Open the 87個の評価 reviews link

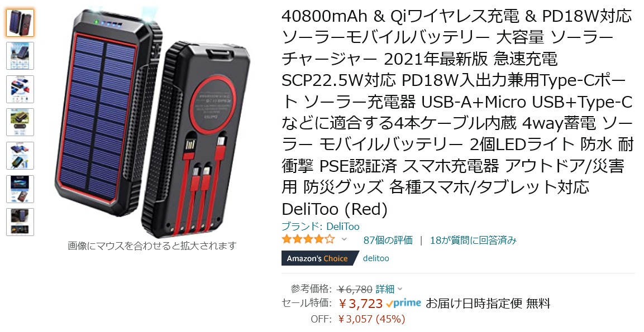point(388,240)
